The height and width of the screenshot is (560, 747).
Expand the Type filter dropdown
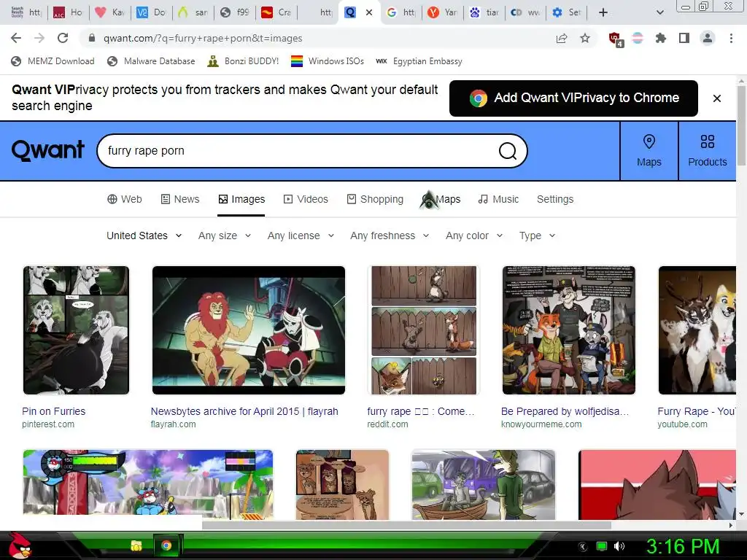click(537, 236)
